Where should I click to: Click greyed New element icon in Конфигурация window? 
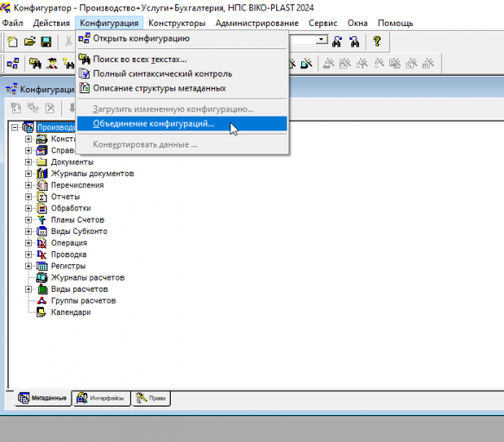pyautogui.click(x=16, y=108)
